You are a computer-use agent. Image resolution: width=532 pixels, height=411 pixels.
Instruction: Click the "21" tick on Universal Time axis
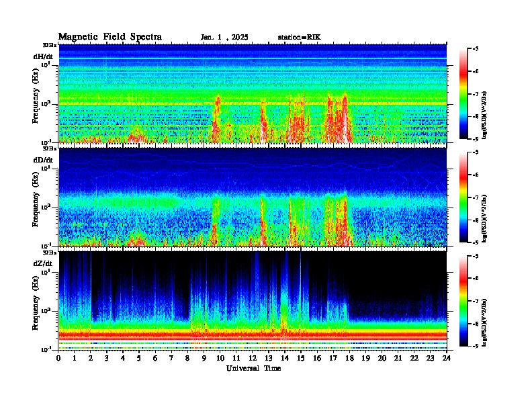pos(398,358)
